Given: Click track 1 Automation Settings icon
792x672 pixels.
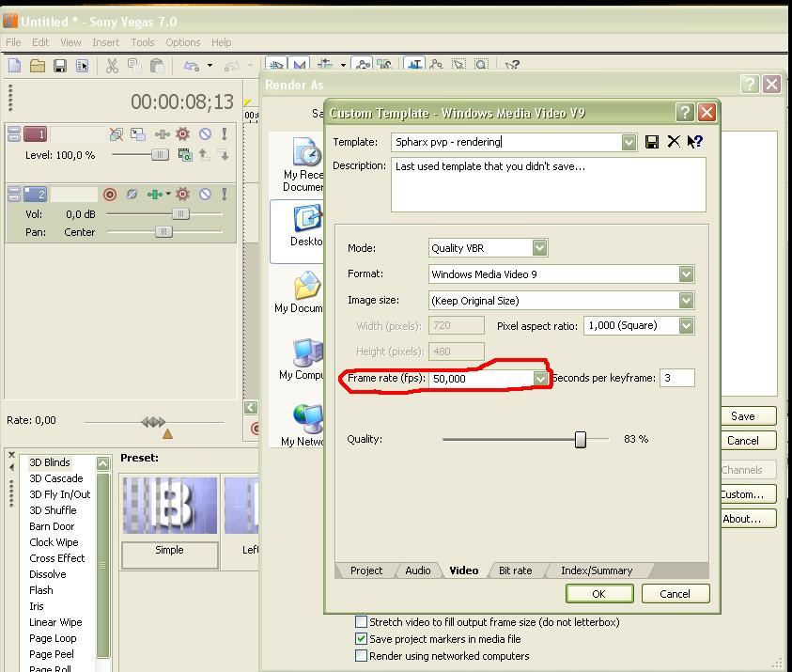Looking at the screenshot, I should [x=163, y=133].
